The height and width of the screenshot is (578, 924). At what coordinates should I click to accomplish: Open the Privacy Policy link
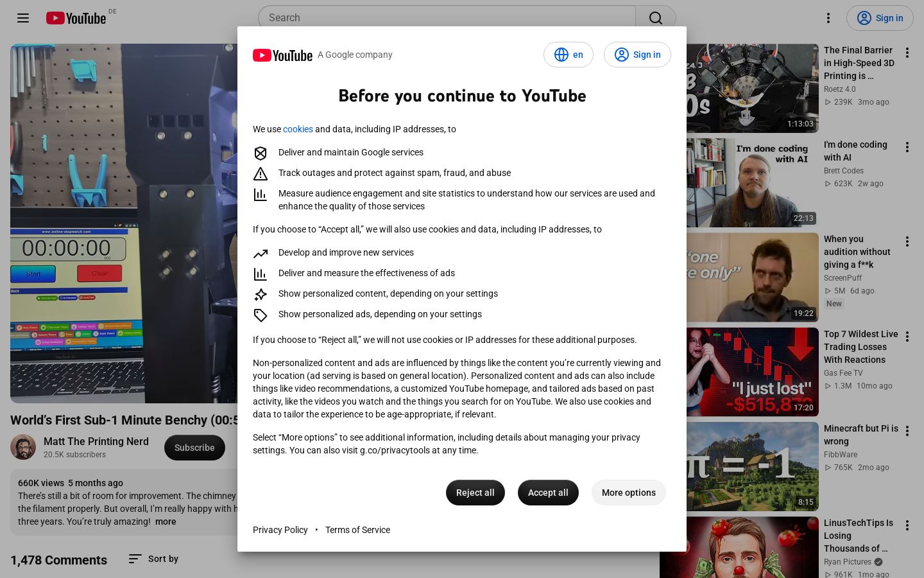(280, 530)
